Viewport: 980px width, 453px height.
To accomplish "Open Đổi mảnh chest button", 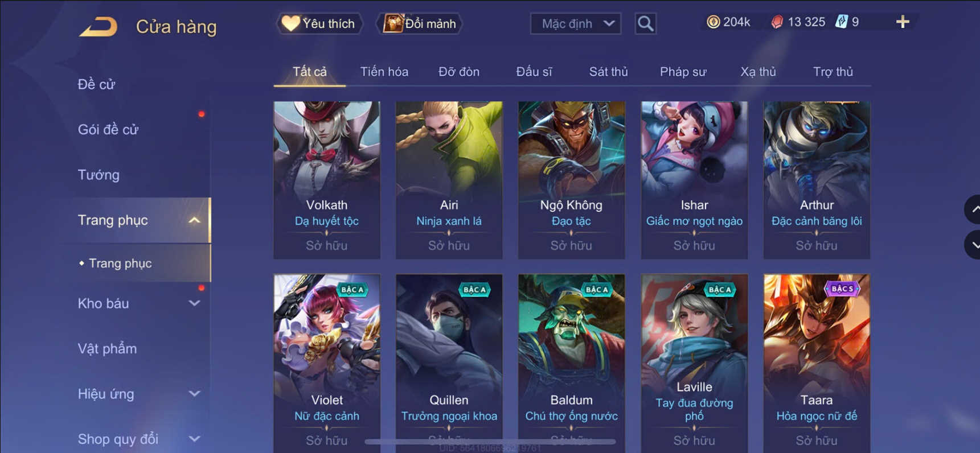I will [x=420, y=24].
